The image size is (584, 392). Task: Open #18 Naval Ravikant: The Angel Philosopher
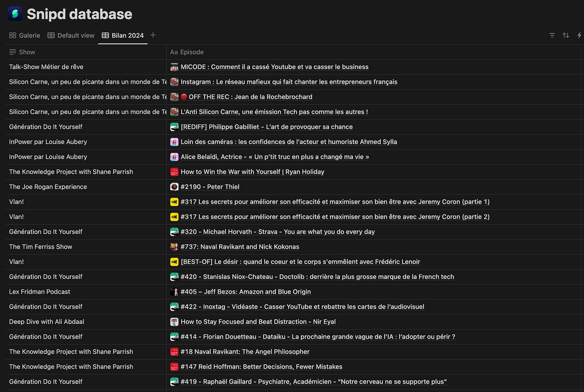(x=245, y=352)
